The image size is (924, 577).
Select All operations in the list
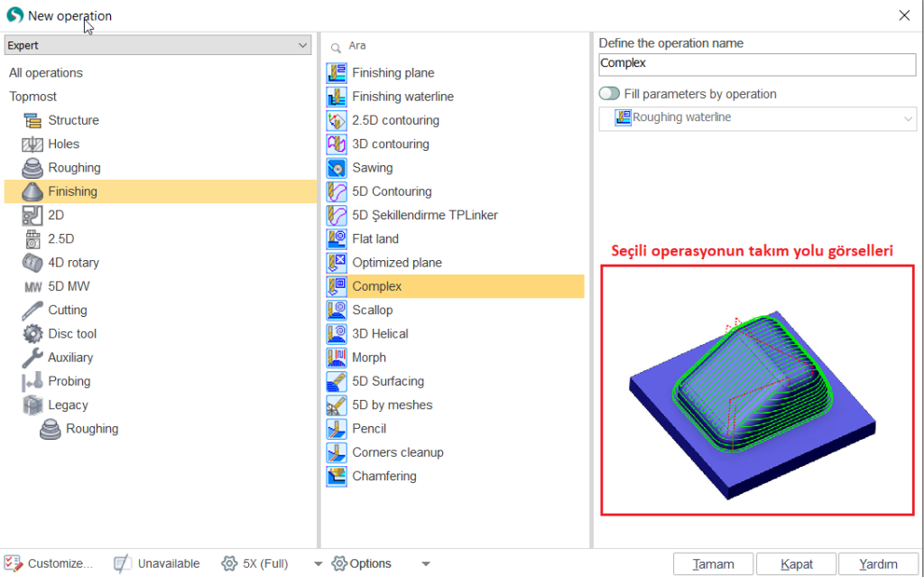[46, 73]
